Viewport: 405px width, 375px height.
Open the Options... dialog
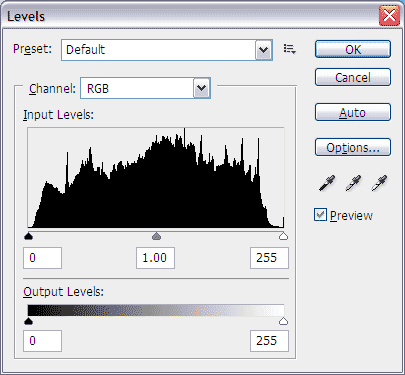pos(353,147)
